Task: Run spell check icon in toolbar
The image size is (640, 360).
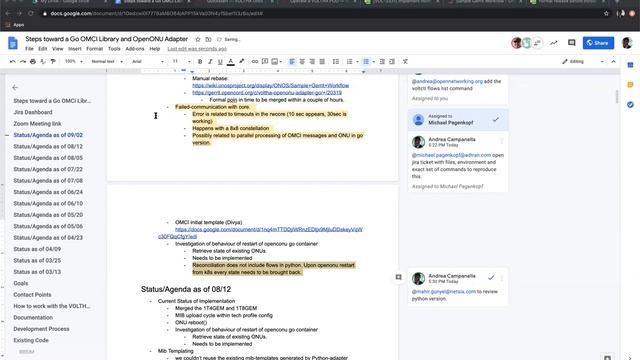Action: [43, 62]
